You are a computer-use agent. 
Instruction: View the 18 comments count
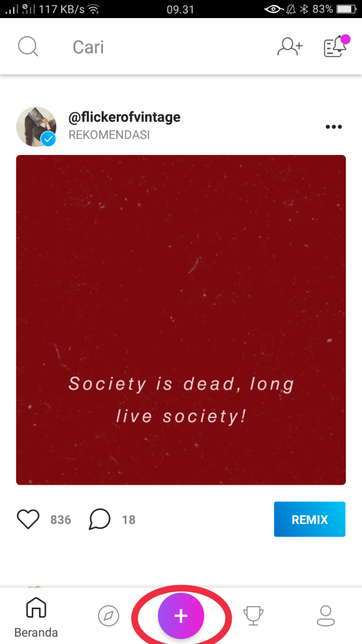coord(129,520)
